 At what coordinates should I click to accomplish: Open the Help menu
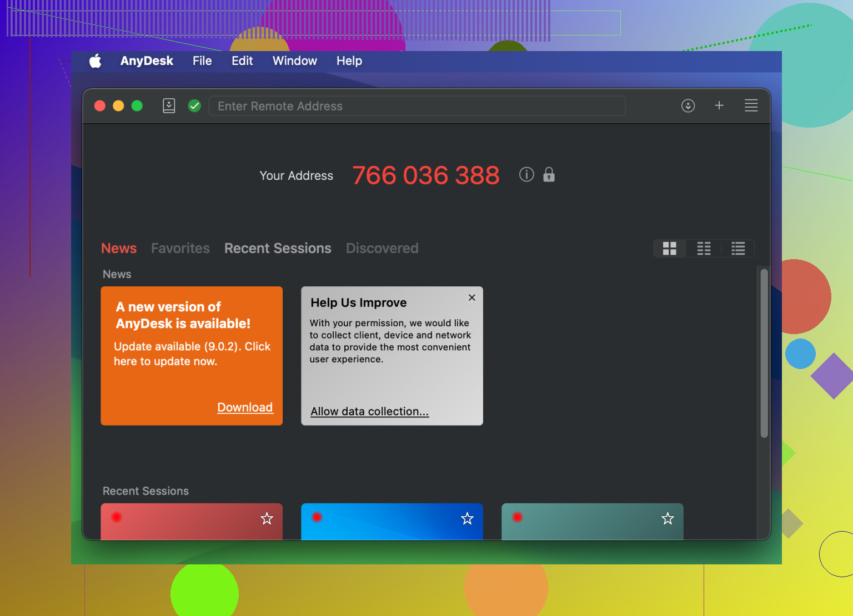pos(349,61)
